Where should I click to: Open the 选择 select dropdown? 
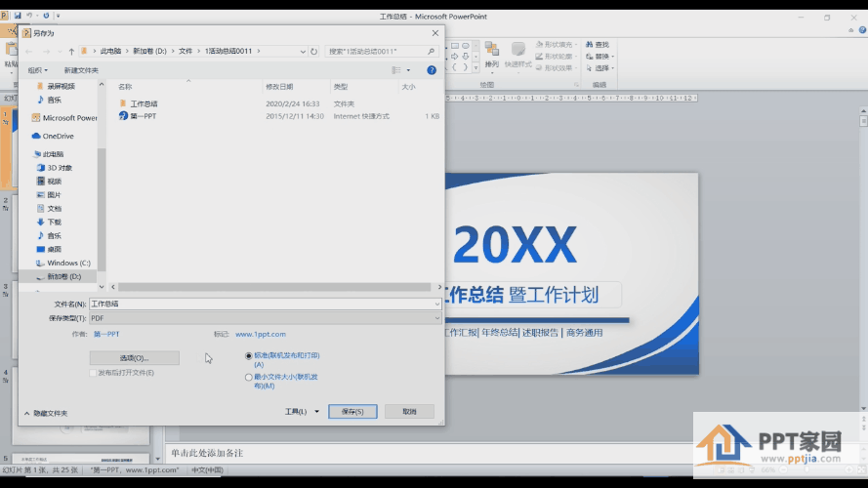[600, 68]
